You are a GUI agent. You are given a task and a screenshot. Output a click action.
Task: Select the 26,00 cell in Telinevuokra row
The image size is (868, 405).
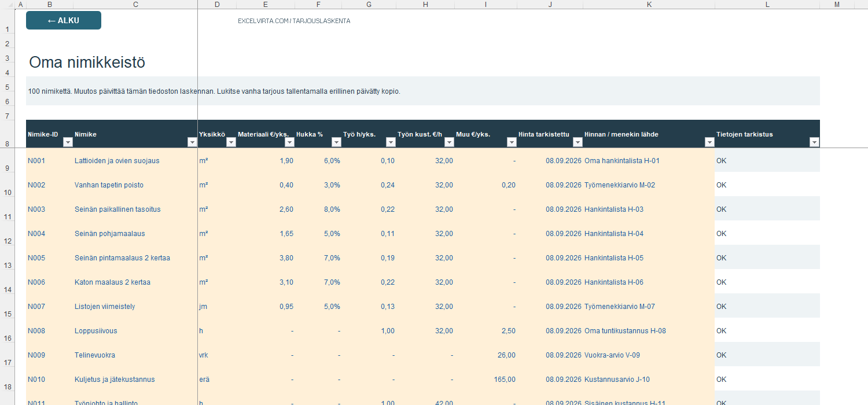486,355
